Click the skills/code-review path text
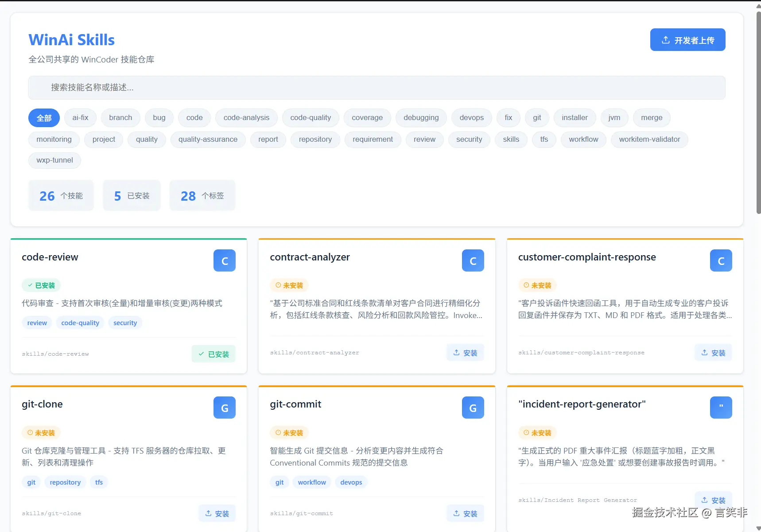The height and width of the screenshot is (532, 761). click(x=55, y=354)
